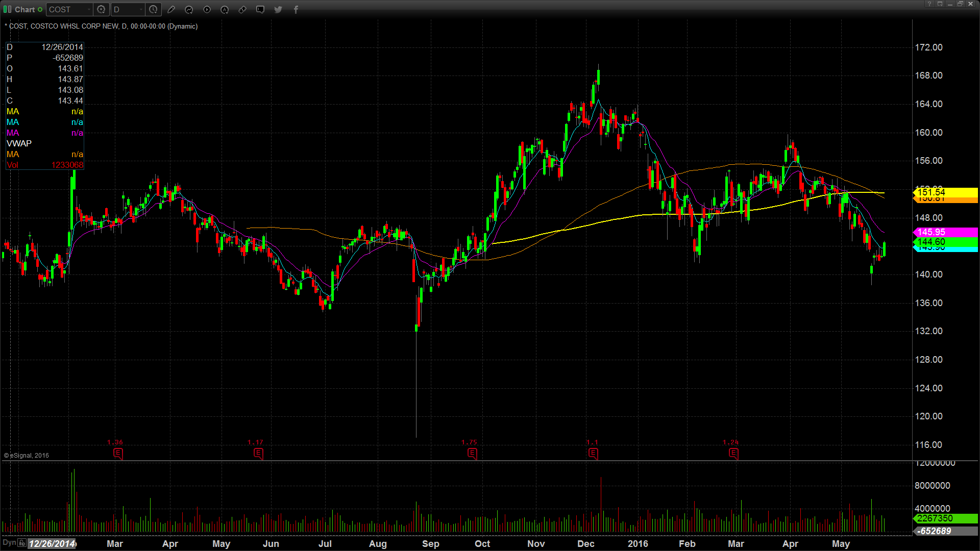The image size is (980, 551).
Task: Share chart via Facebook icon
Action: coord(296,10)
